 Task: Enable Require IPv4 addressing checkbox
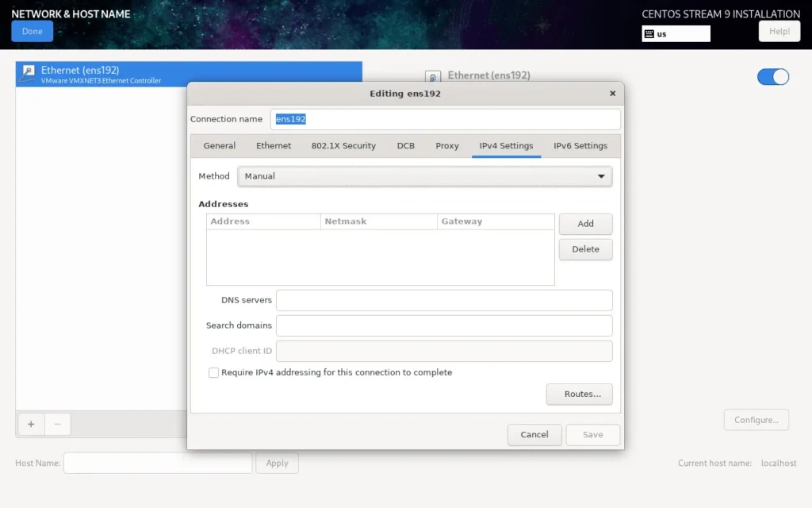click(213, 372)
